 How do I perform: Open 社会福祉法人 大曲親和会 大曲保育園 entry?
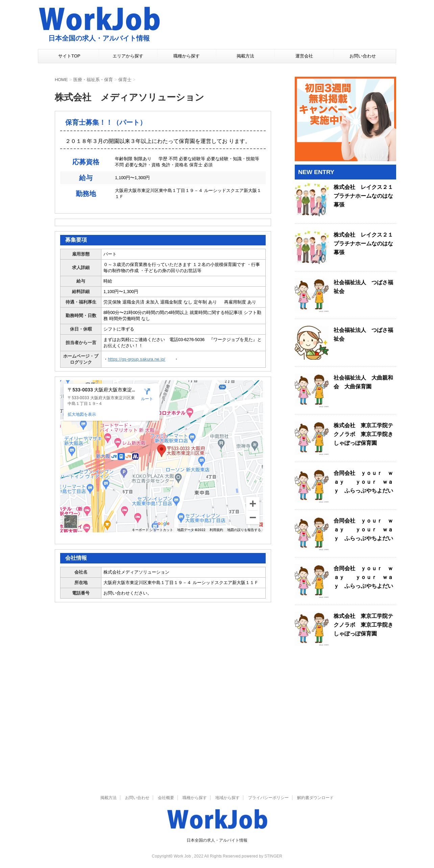click(x=363, y=382)
